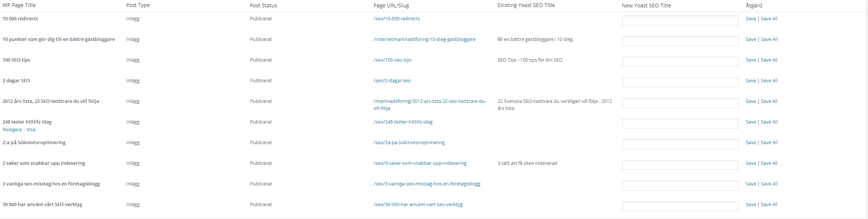
Task: Click Save for 2012 års lista row
Action: tap(751, 101)
